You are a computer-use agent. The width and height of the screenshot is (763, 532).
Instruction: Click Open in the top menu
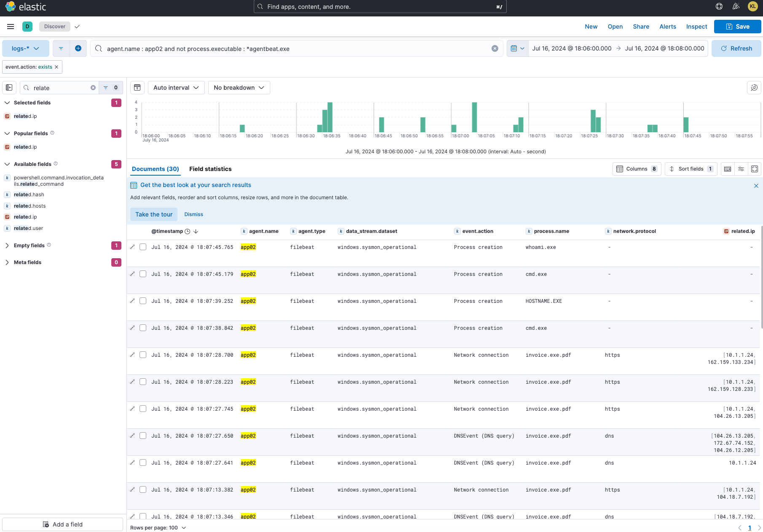pos(615,27)
